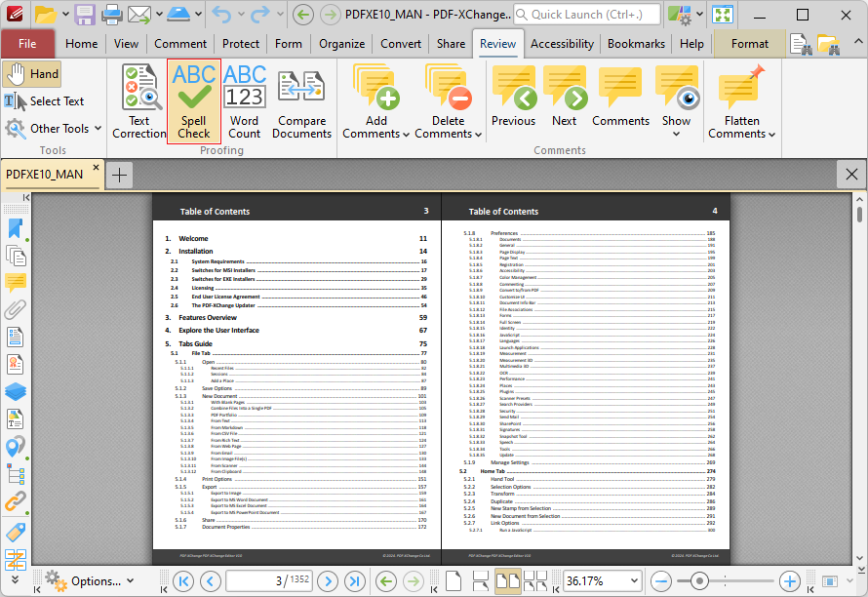The width and height of the screenshot is (868, 597).
Task: Undo the last action
Action: coord(221,15)
